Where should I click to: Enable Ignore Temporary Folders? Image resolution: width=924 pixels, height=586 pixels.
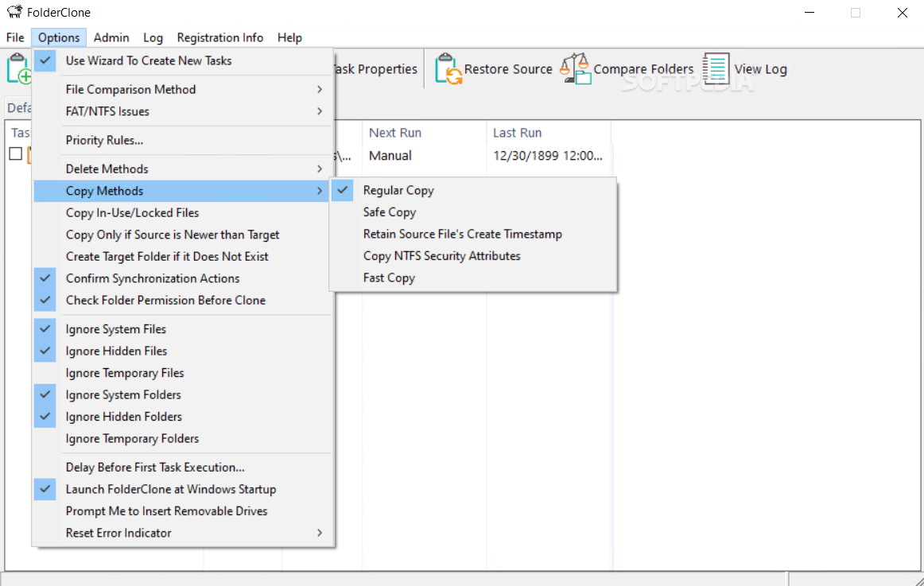tap(183, 439)
